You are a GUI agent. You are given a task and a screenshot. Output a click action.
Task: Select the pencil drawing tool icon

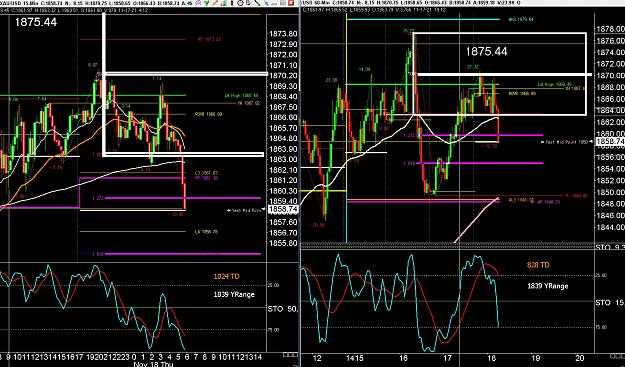click(215, 3)
